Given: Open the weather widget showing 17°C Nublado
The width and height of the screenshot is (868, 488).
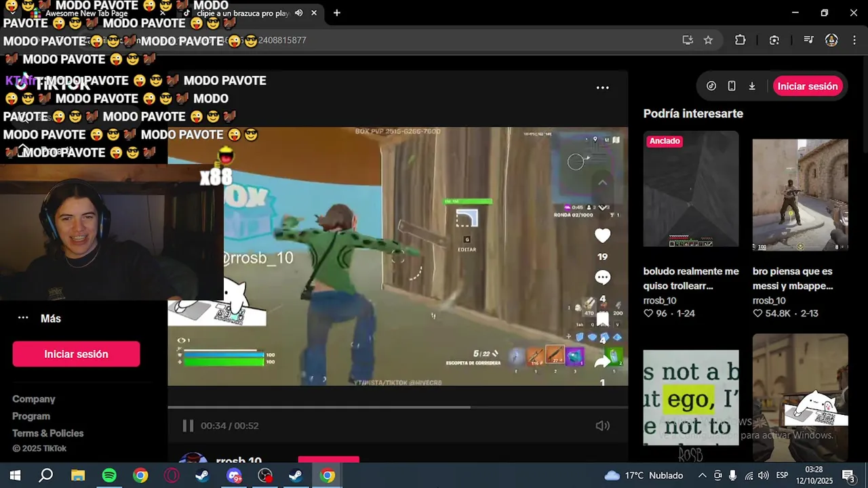Looking at the screenshot, I should [x=644, y=475].
